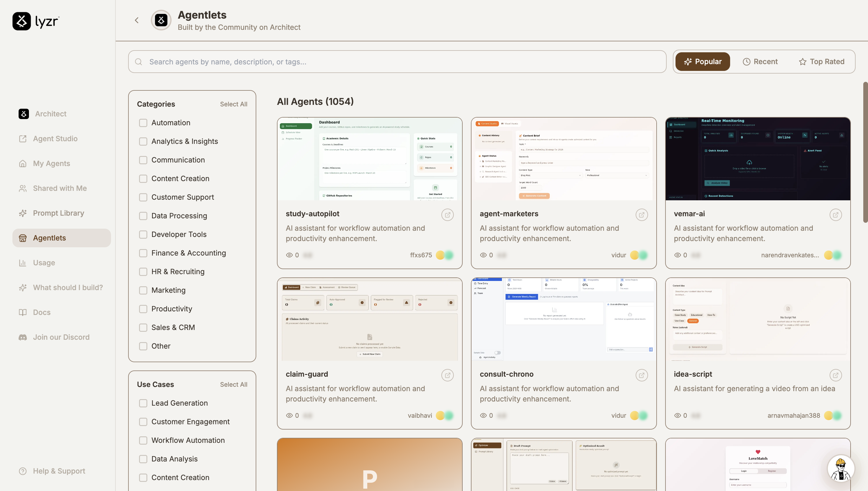Open Agent Studio in sidebar
The width and height of the screenshot is (868, 491).
point(48,139)
